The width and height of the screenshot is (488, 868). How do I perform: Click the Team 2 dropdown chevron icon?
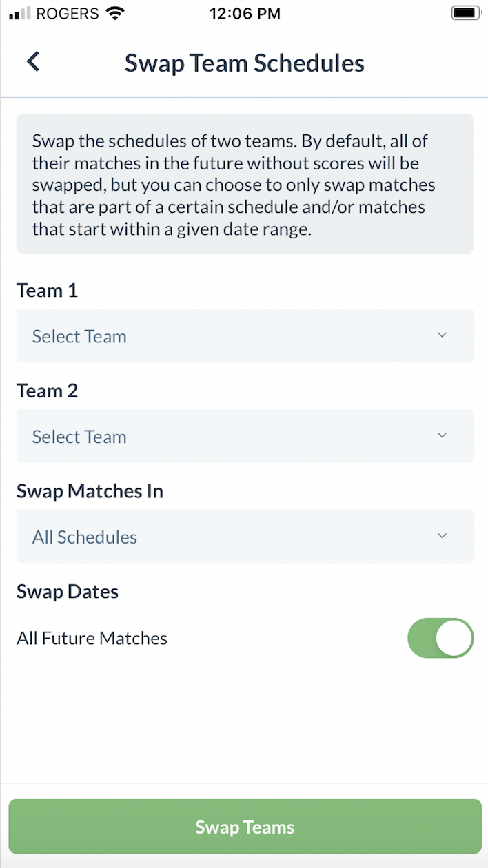tap(443, 435)
